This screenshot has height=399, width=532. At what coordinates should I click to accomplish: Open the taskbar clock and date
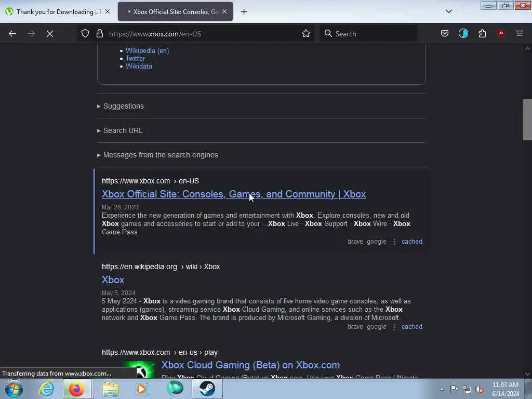pos(505,389)
